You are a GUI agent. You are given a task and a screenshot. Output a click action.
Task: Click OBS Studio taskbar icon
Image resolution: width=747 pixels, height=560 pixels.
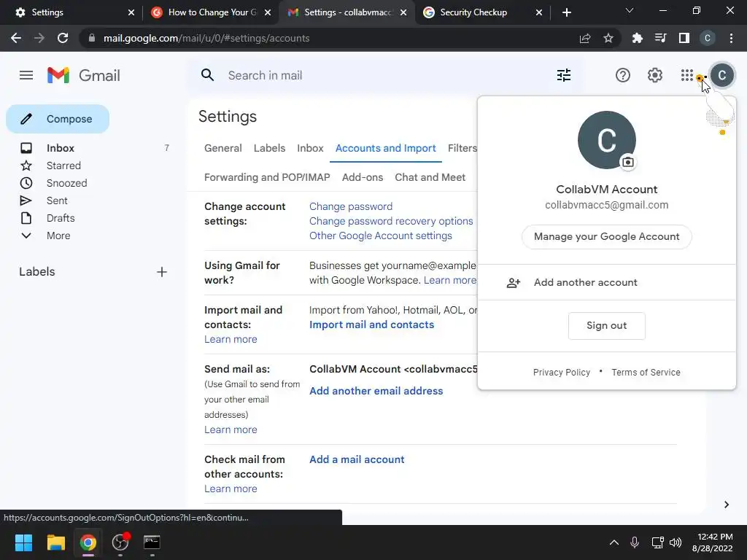coord(120,542)
